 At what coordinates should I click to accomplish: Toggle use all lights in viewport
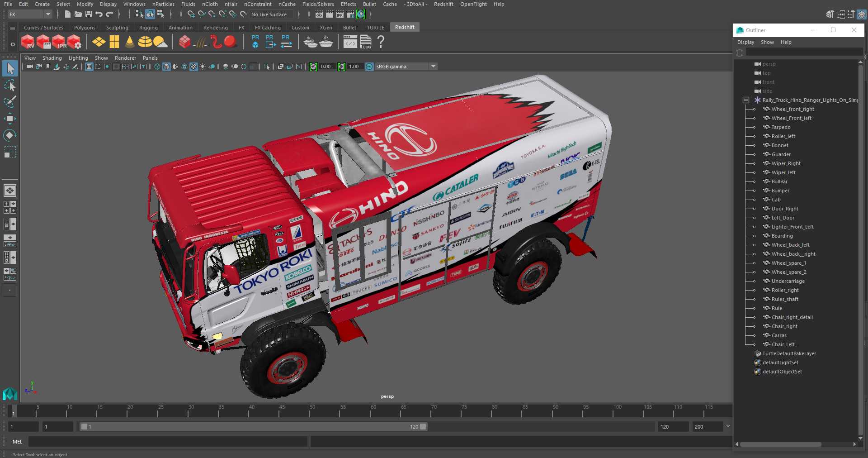click(203, 67)
